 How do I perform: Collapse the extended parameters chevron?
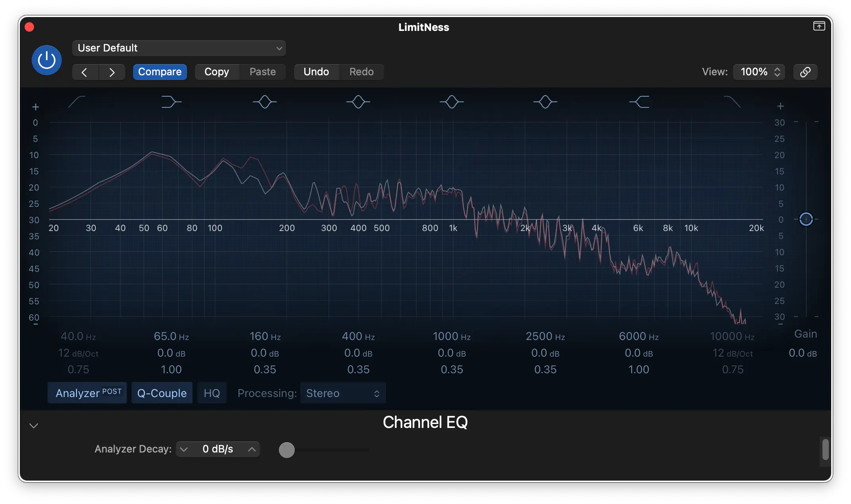tap(34, 426)
